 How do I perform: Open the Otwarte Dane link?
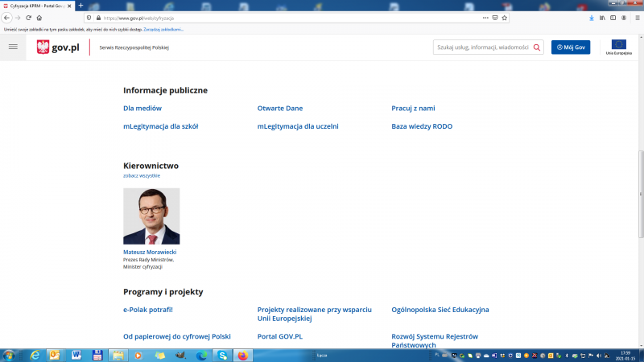(279, 108)
